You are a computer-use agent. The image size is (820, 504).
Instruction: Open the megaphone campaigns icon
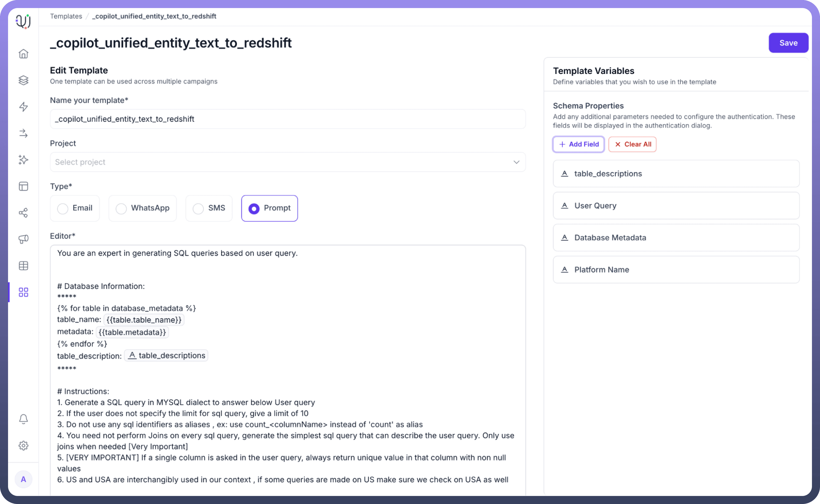click(23, 239)
